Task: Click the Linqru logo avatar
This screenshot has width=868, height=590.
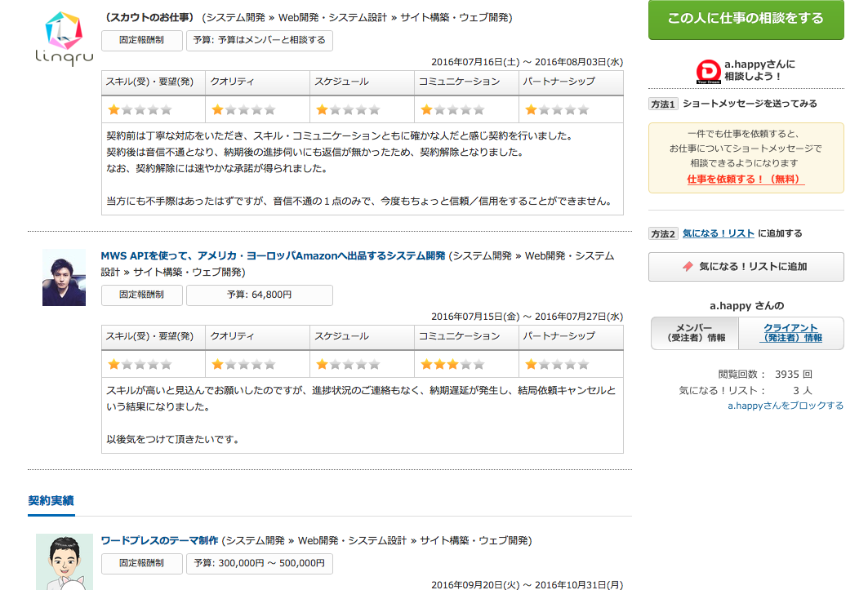Action: 64,38
